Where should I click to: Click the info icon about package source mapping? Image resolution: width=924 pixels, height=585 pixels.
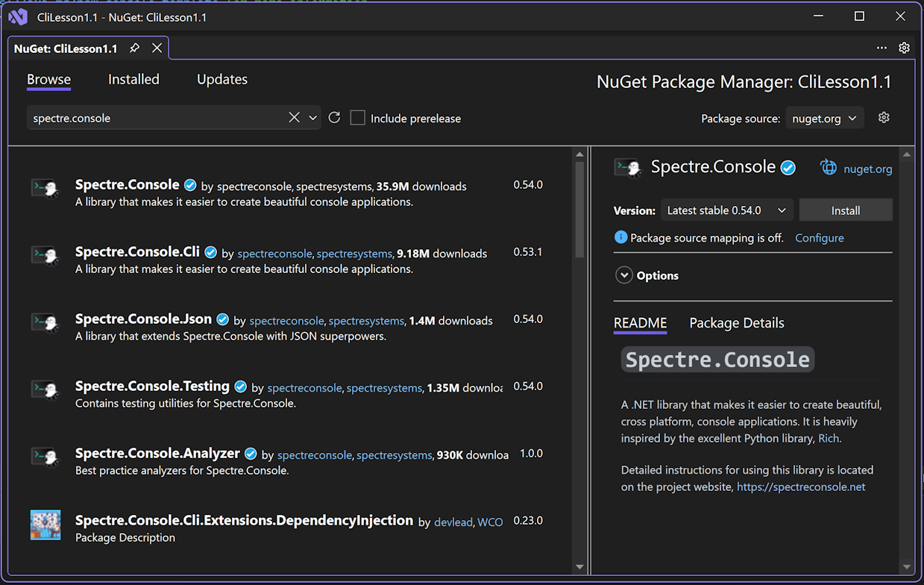620,237
